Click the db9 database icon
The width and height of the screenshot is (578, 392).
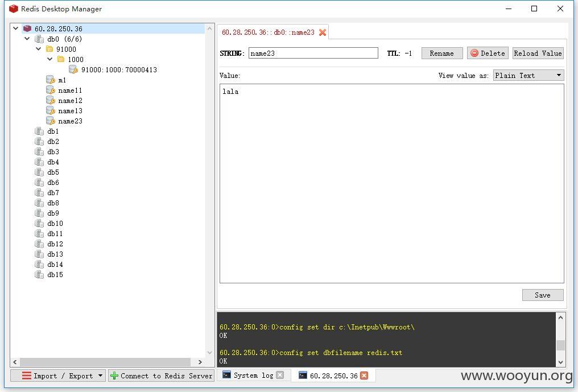39,213
